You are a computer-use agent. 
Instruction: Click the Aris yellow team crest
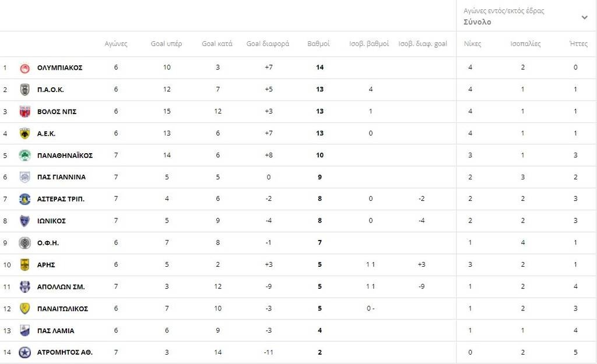coord(24,265)
